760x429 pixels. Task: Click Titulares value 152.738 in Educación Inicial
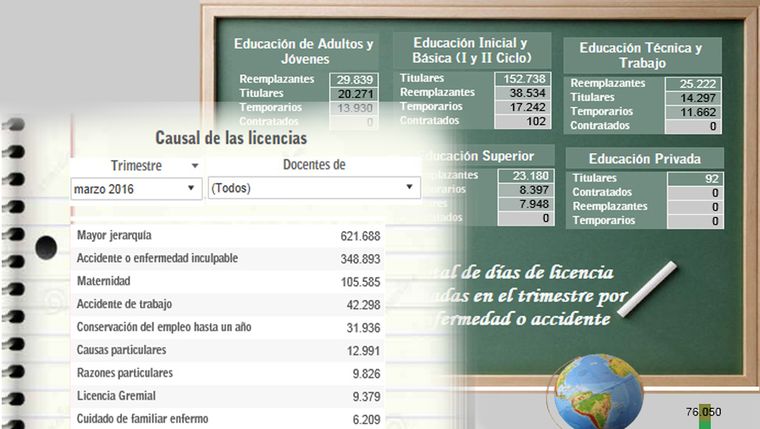[x=524, y=79]
